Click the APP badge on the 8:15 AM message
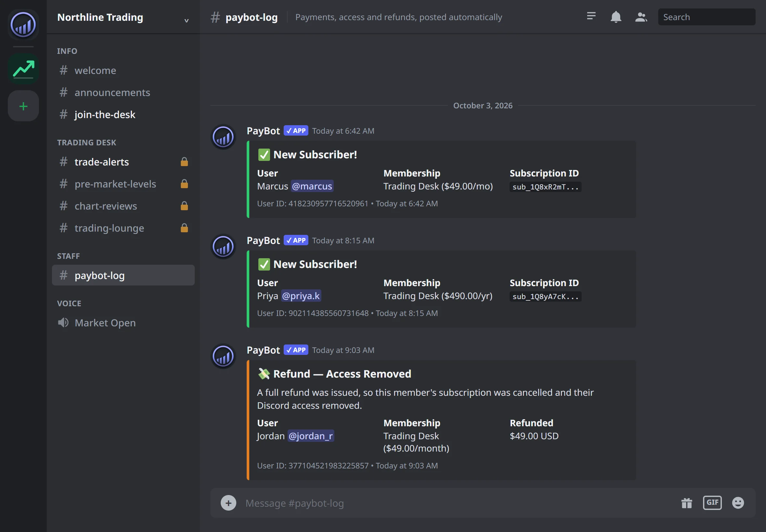Viewport: 766px width, 532px height. point(296,240)
